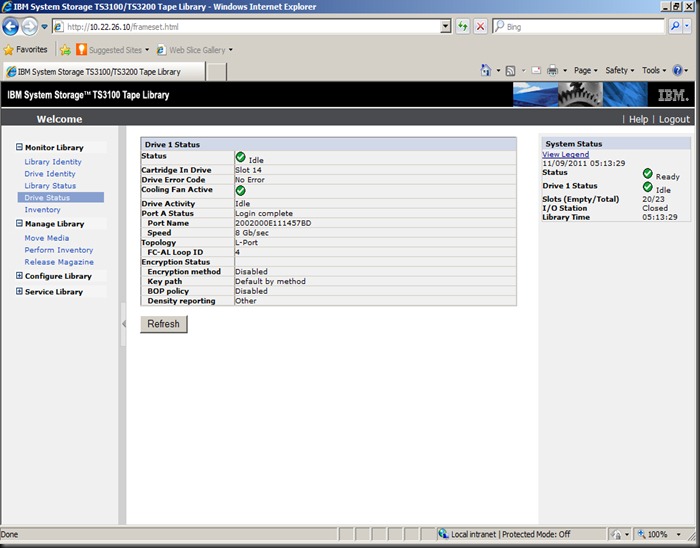This screenshot has height=548, width=700.
Task: Click the Refresh button below drive table
Action: [163, 324]
